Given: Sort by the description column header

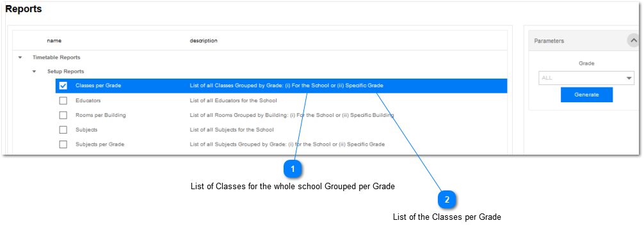Looking at the screenshot, I should point(204,41).
